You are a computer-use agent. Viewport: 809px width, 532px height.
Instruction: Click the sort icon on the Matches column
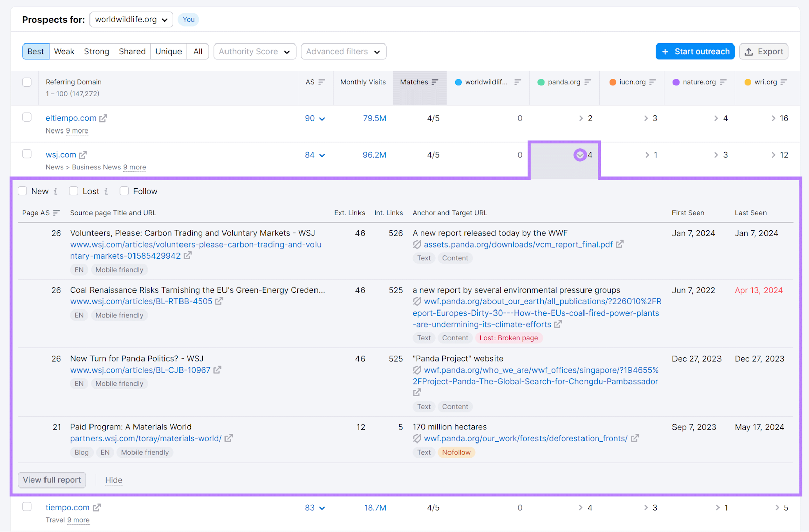click(x=435, y=82)
